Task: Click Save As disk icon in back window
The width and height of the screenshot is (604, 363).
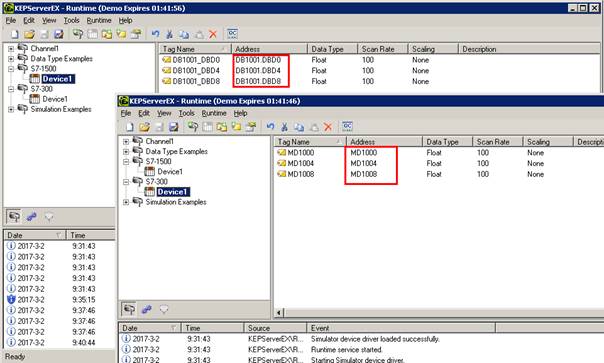Action: (59, 34)
